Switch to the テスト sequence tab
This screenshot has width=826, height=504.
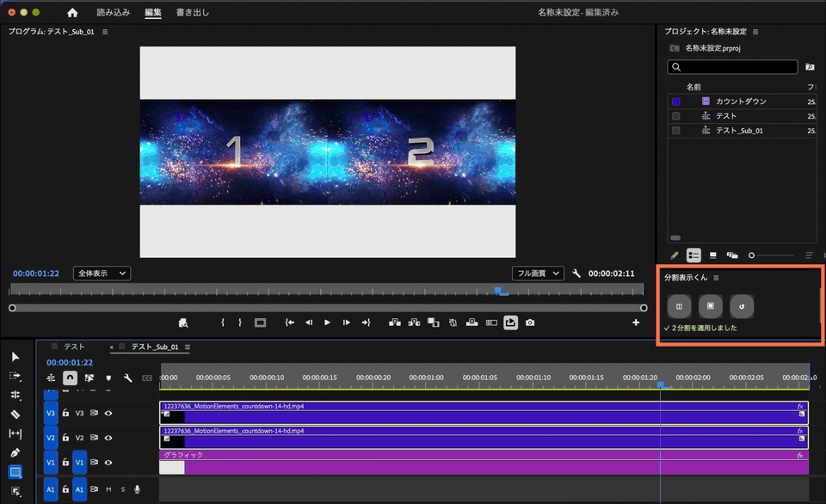[74, 347]
